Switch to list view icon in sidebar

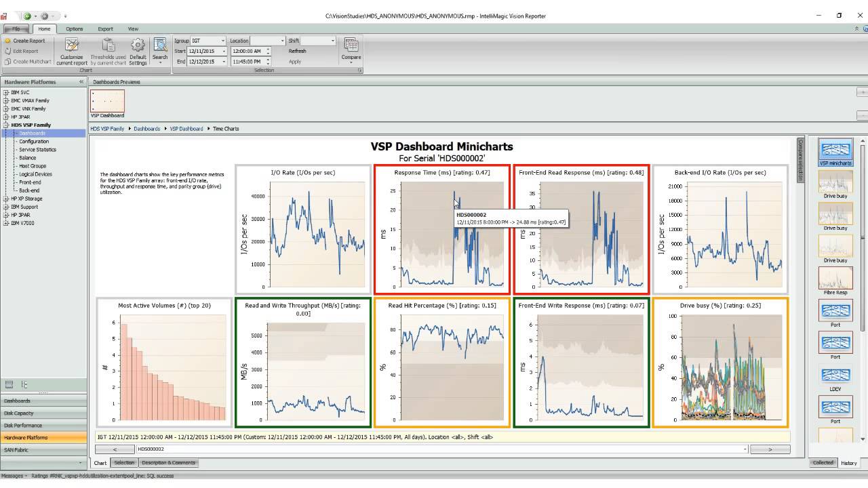click(x=9, y=384)
